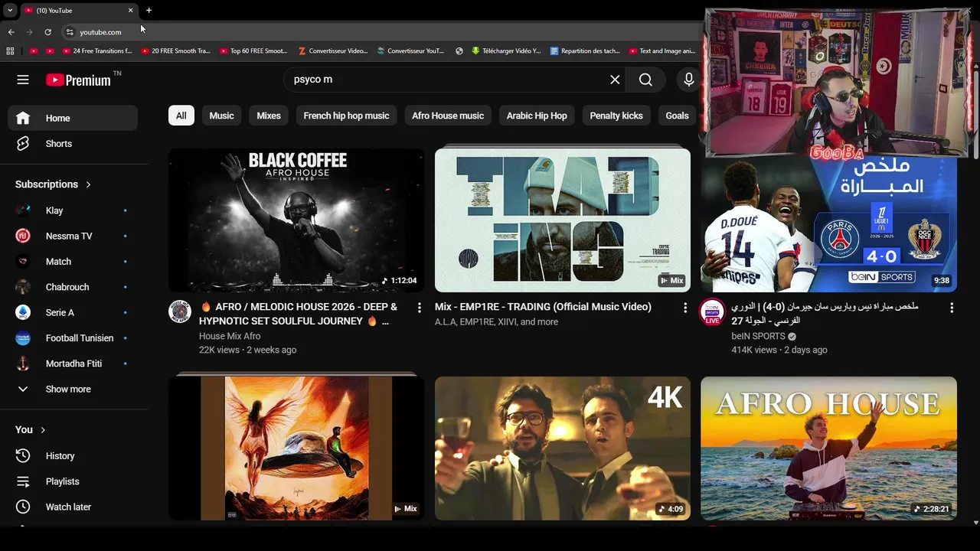The image size is (980, 551).
Task: Open a new browser tab with plus
Action: pos(149,11)
